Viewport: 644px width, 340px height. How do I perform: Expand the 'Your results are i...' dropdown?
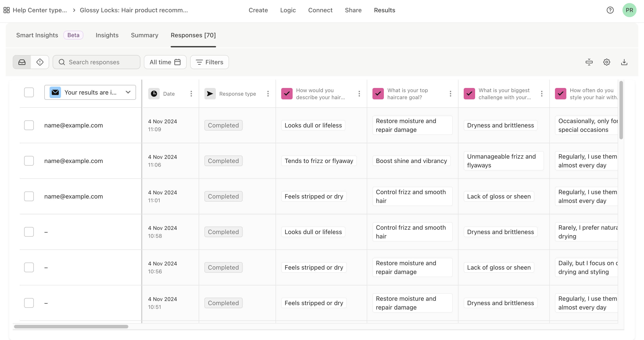pos(90,92)
